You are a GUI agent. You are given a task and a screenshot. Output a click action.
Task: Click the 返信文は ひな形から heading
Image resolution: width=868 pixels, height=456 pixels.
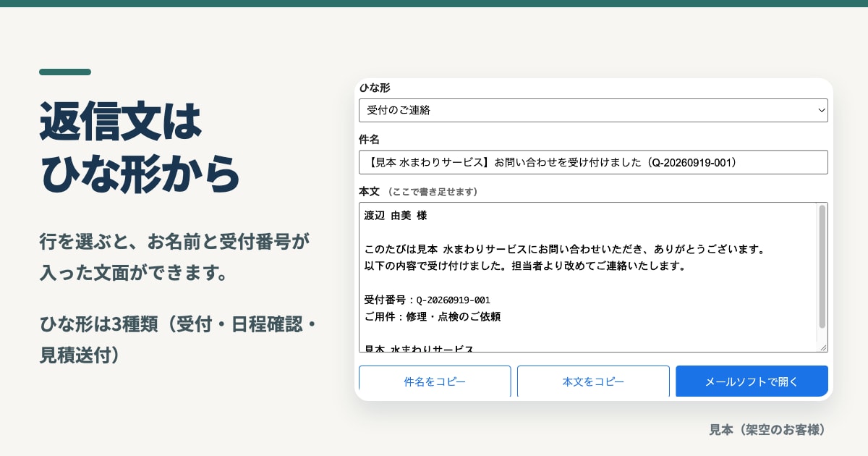point(140,146)
